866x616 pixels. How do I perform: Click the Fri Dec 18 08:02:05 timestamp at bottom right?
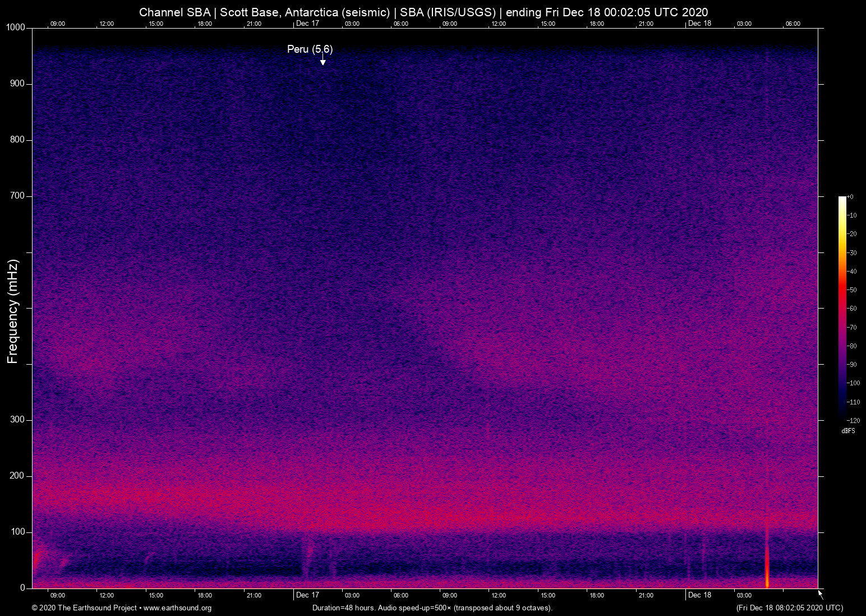pos(789,608)
